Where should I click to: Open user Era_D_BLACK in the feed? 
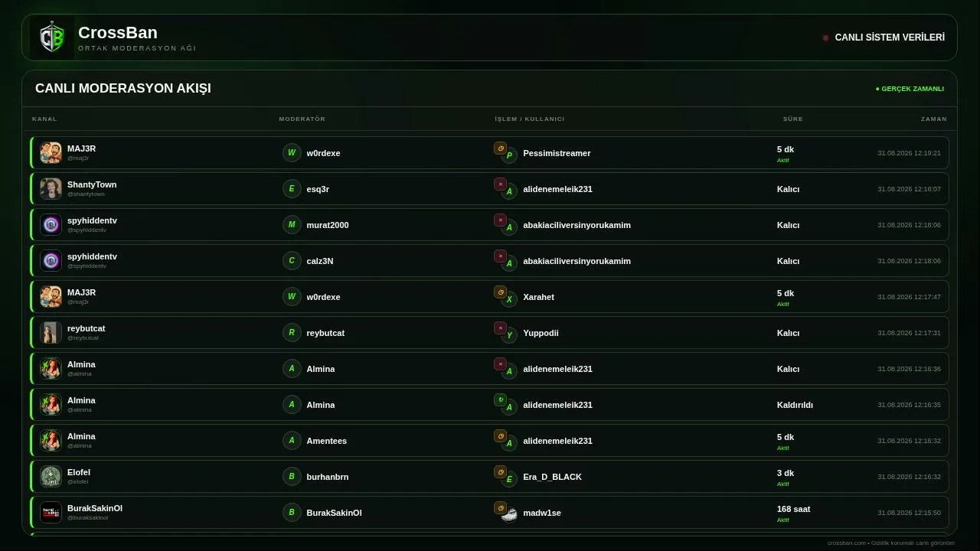click(x=552, y=477)
